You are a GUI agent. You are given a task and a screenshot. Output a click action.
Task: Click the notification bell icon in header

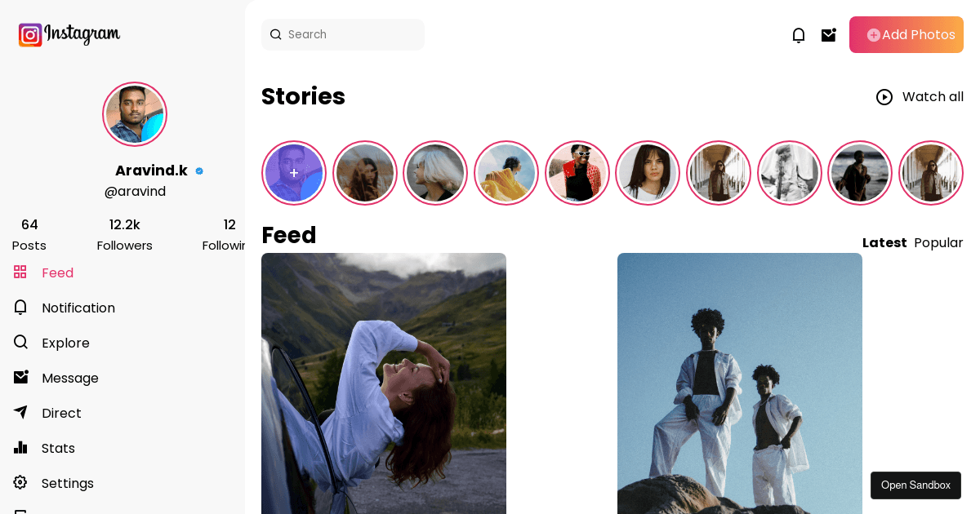(x=799, y=34)
